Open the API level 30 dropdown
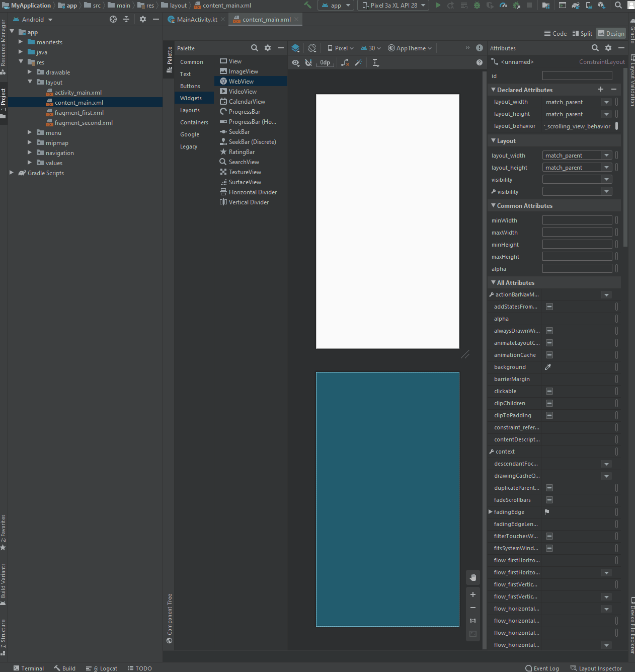Screen dimensions: 635x672 pyautogui.click(x=370, y=48)
